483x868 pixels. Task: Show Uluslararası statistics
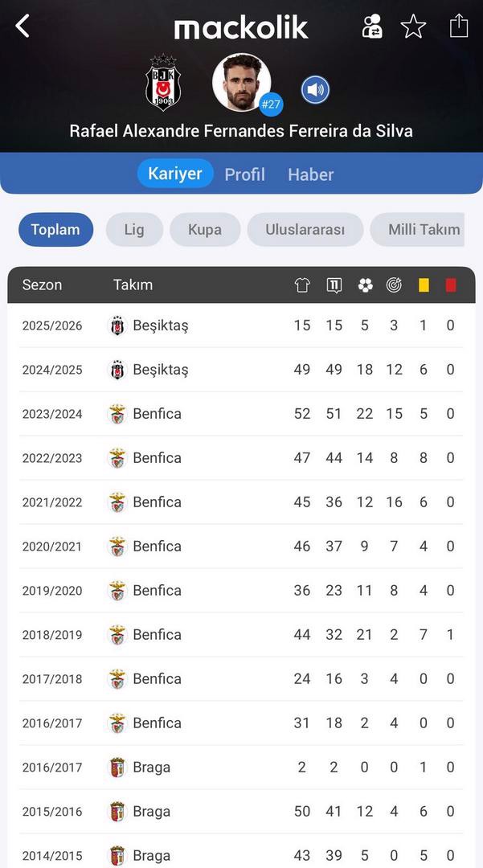click(305, 230)
